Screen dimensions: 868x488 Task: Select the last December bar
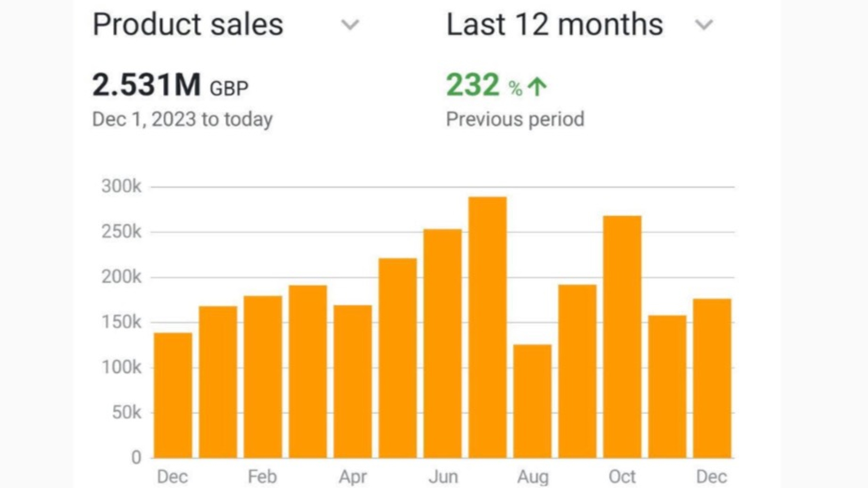click(712, 378)
